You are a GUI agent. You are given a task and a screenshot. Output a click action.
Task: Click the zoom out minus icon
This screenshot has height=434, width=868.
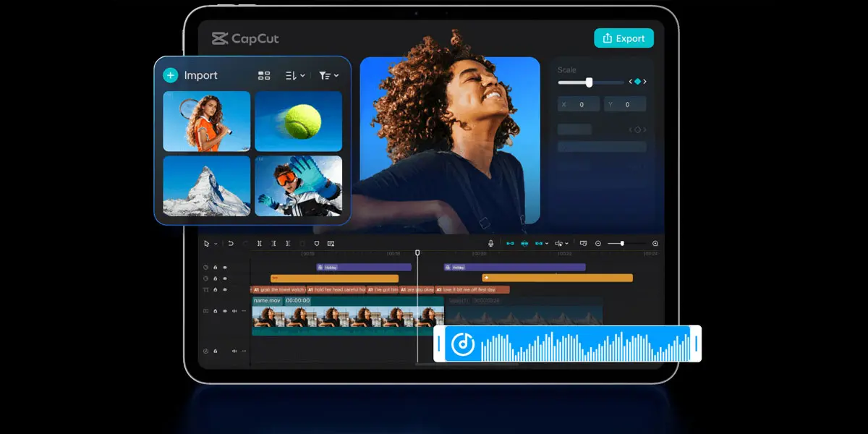pos(598,244)
